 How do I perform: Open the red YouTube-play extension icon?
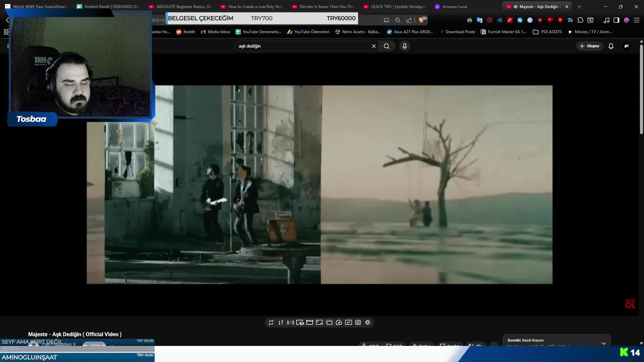[x=560, y=20]
